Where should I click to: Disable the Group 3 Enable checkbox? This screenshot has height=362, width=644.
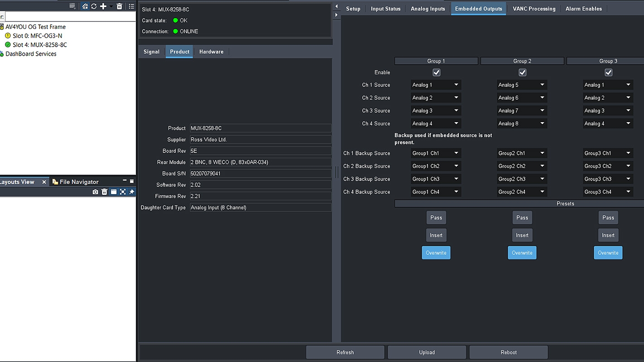608,72
